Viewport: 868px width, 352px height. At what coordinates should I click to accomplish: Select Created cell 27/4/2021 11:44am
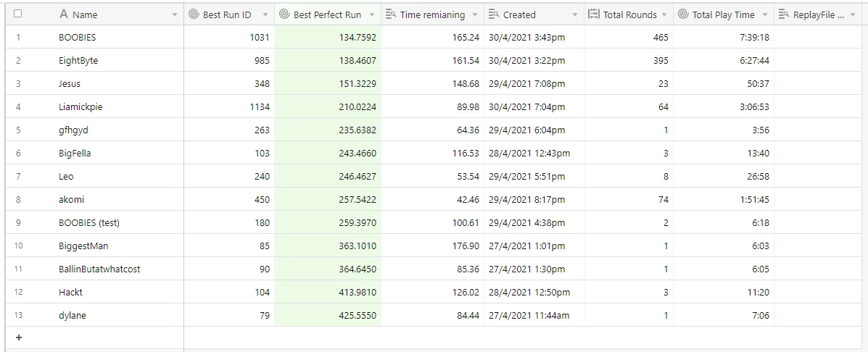pos(534,315)
